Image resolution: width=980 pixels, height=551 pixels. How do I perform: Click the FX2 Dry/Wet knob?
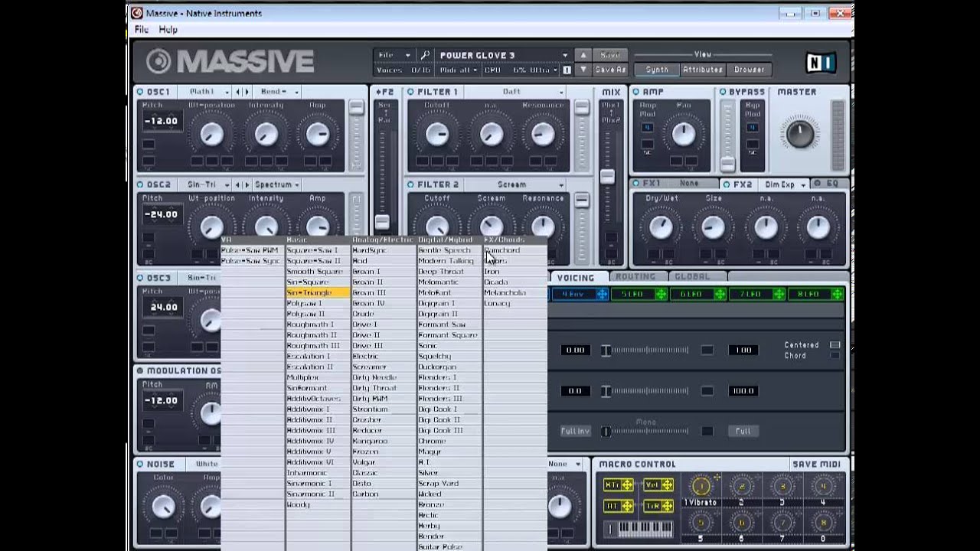(661, 227)
